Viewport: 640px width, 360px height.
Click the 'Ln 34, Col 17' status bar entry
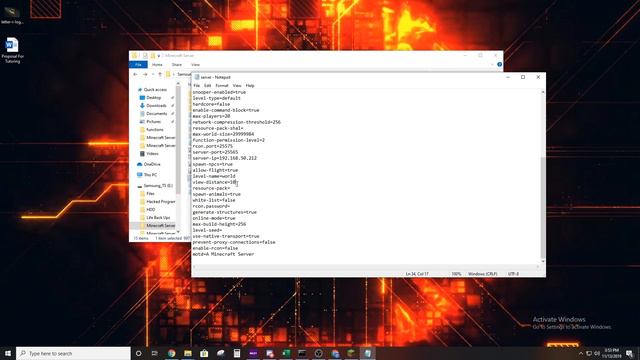pyautogui.click(x=417, y=274)
